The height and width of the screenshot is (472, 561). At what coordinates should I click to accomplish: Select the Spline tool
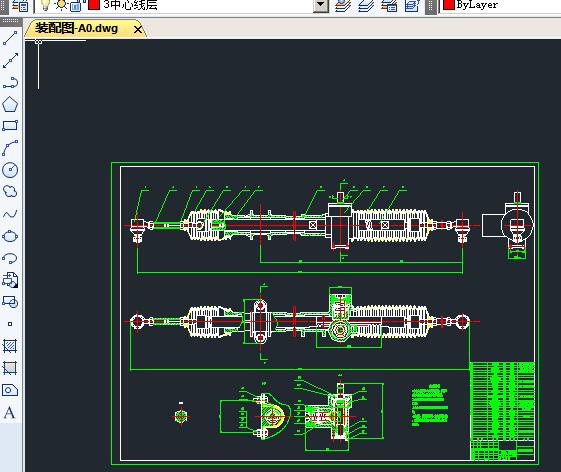10,214
